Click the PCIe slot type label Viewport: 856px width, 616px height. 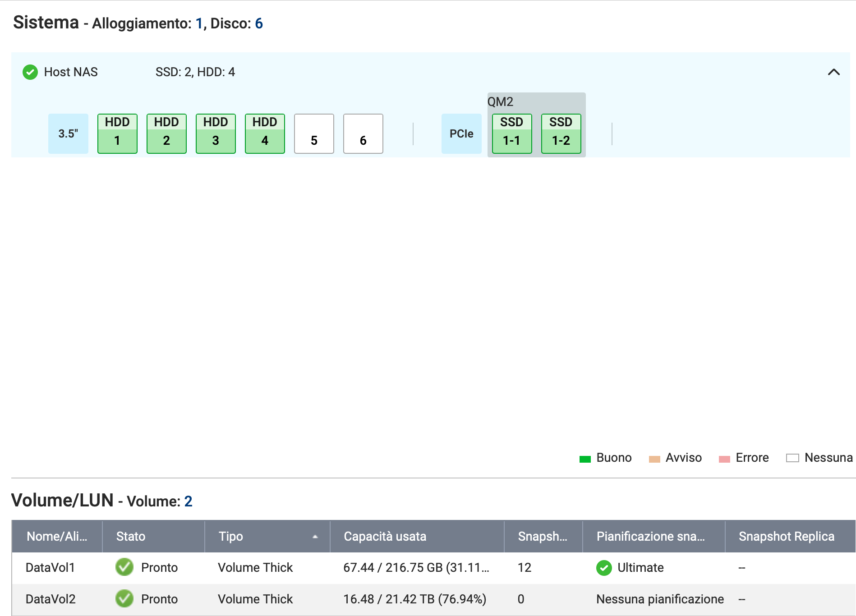[461, 133]
